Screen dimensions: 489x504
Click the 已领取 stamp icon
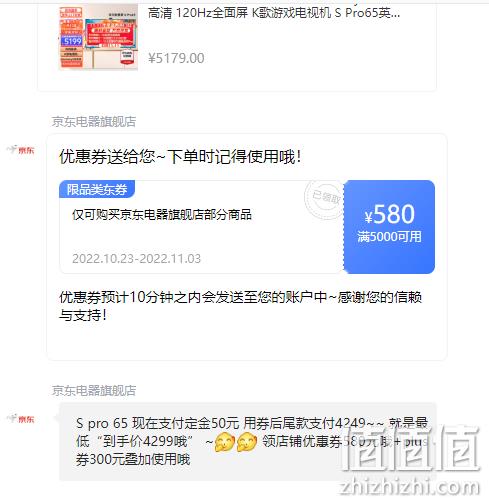pyautogui.click(x=324, y=199)
